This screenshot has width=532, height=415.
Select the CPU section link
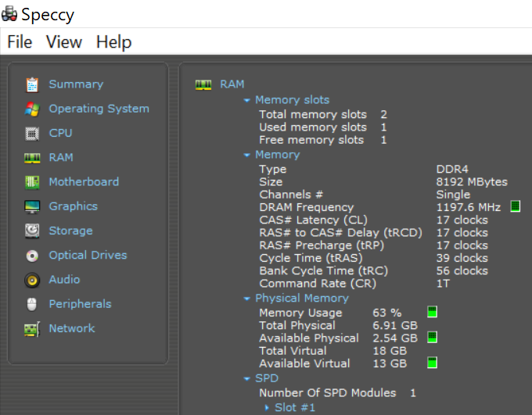[60, 133]
